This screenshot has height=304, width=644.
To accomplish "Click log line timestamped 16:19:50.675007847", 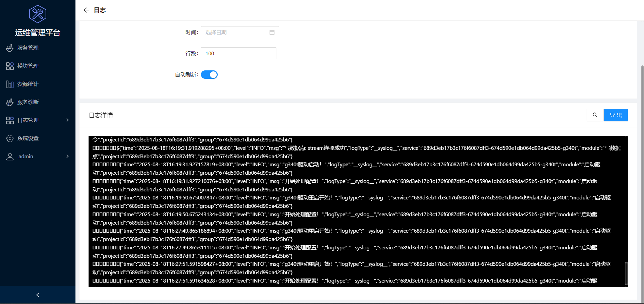I will 352,202.
